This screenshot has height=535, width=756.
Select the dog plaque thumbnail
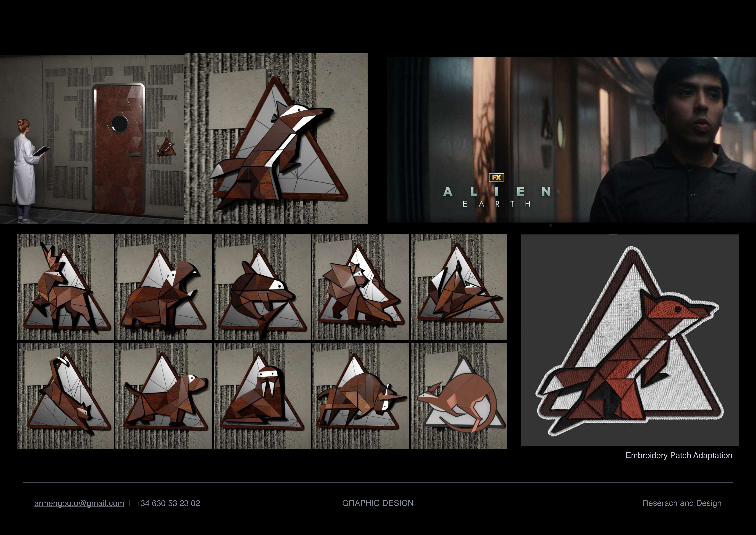[164, 396]
